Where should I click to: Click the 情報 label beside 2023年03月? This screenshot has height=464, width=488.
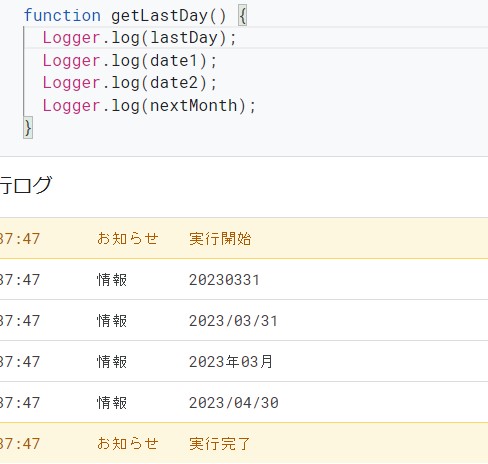(x=112, y=362)
